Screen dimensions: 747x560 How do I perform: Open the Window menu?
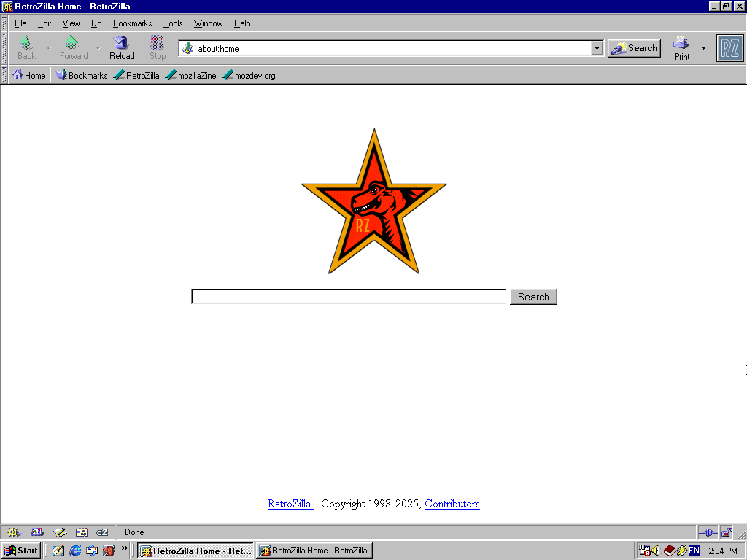point(208,23)
